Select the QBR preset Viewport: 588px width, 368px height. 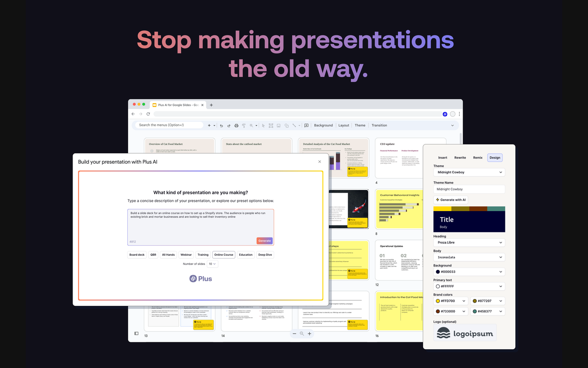[153, 254]
